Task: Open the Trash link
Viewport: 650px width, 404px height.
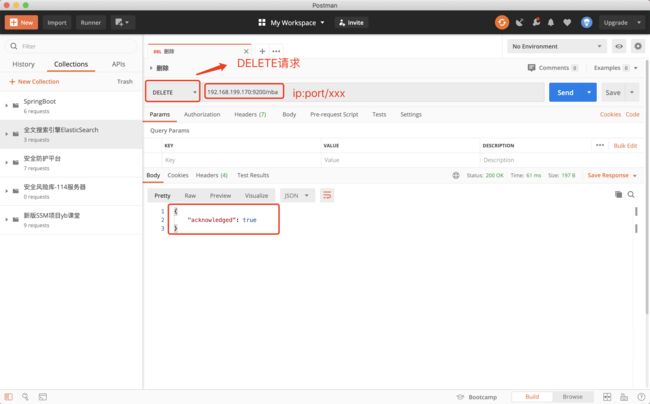Action: click(124, 82)
